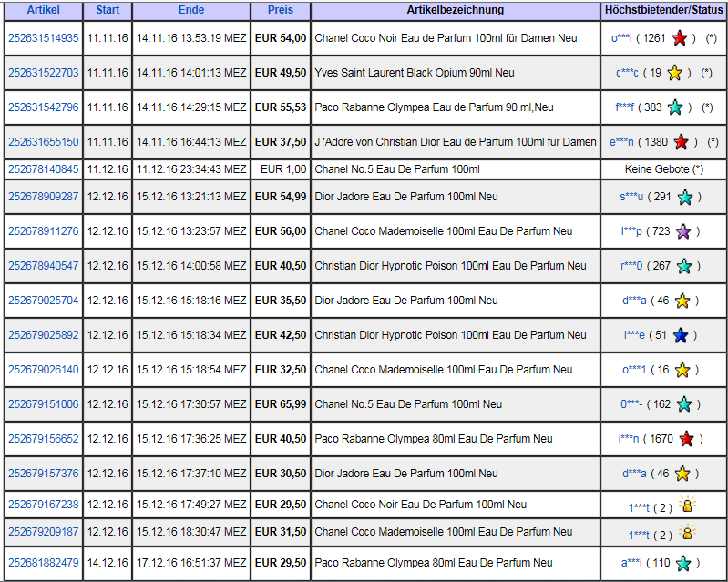Open bidder profile c***c
The height and width of the screenshot is (582, 728).
627,73
